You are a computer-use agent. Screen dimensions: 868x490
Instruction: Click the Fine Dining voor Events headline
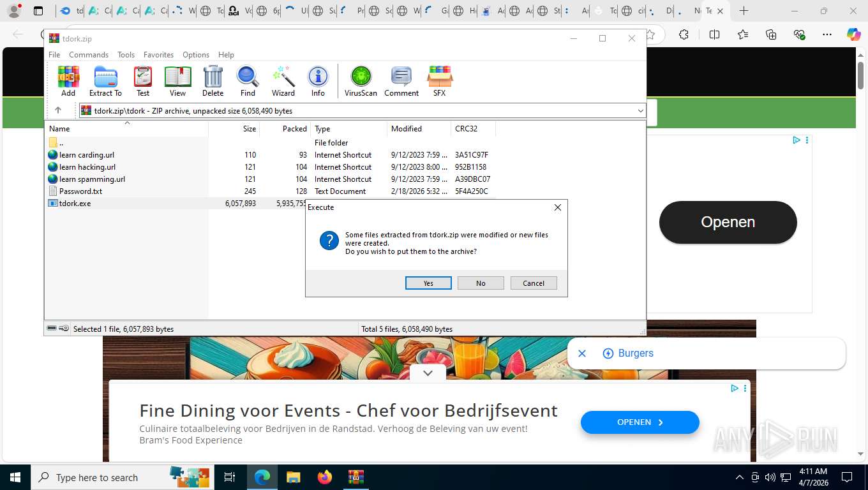pyautogui.click(x=348, y=410)
